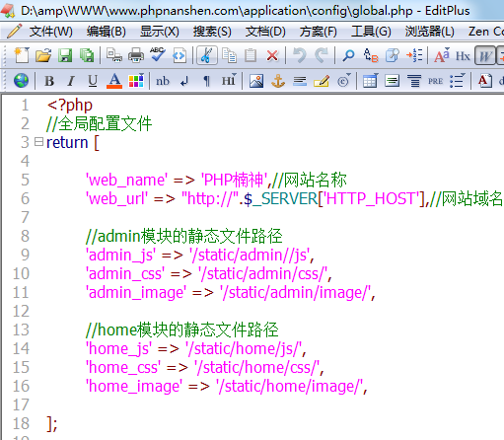Click the red X delete icon

[272, 55]
